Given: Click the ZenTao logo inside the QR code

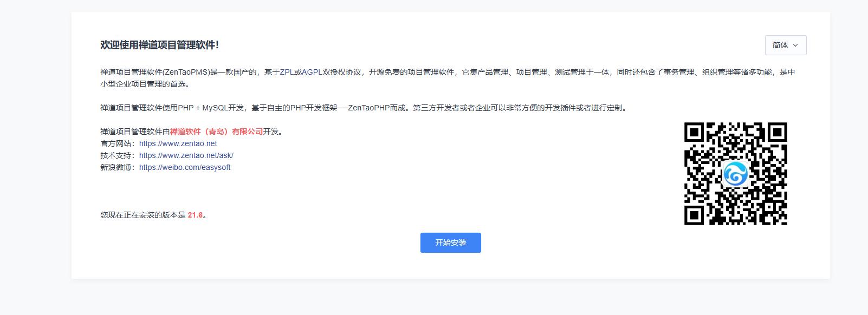Looking at the screenshot, I should (735, 174).
